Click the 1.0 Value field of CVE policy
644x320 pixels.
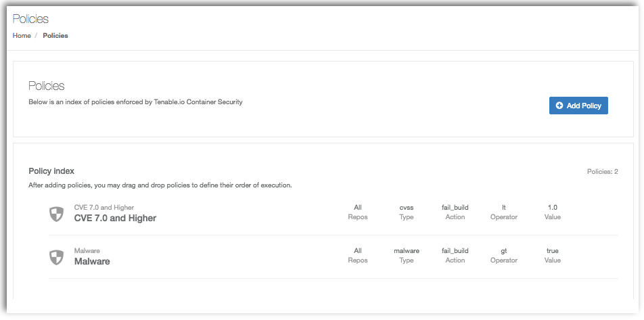pos(553,208)
